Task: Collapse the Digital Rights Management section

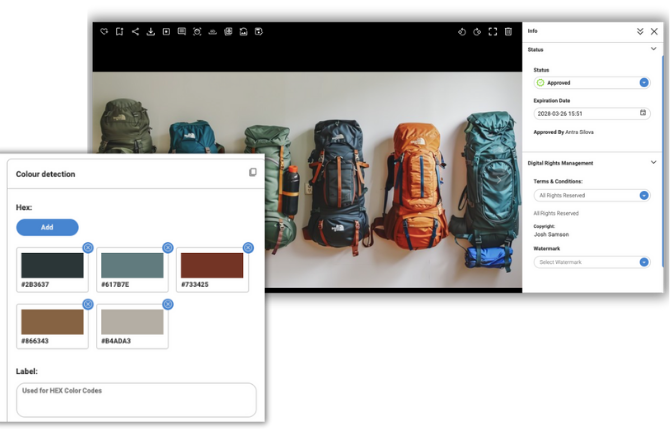Action: tap(653, 162)
